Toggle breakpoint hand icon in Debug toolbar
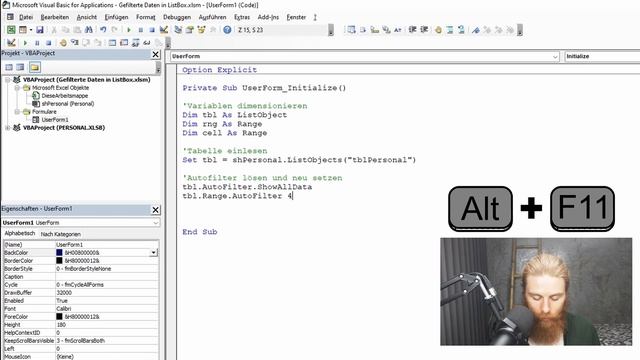This screenshot has width=640, height=360. [63, 43]
